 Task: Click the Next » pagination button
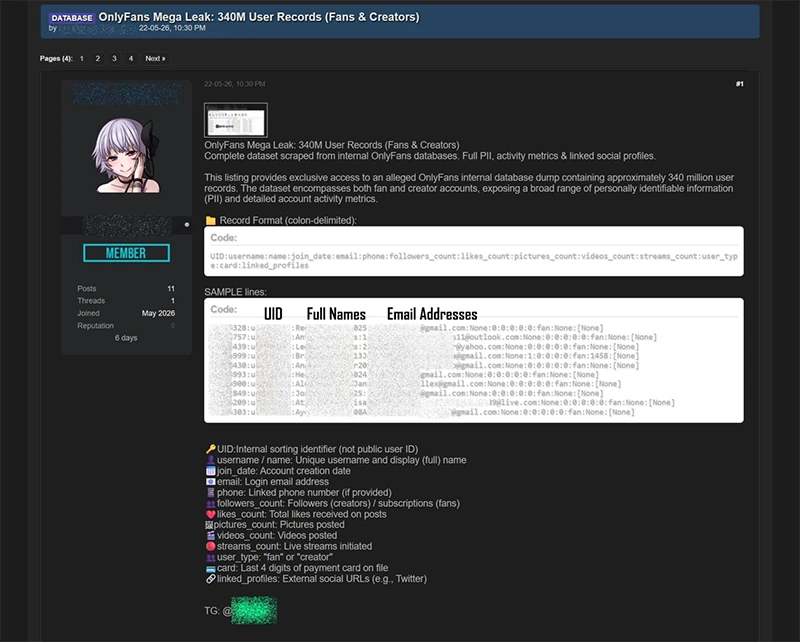155,59
